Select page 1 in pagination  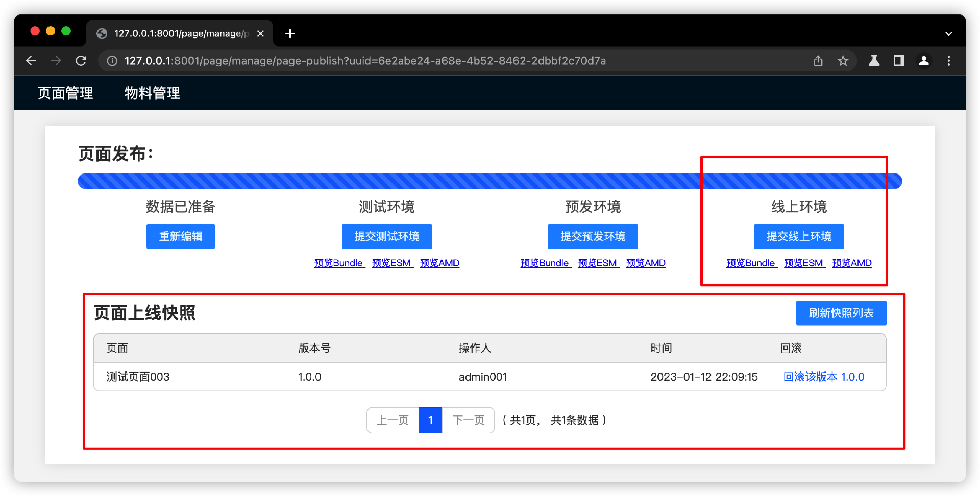point(430,420)
